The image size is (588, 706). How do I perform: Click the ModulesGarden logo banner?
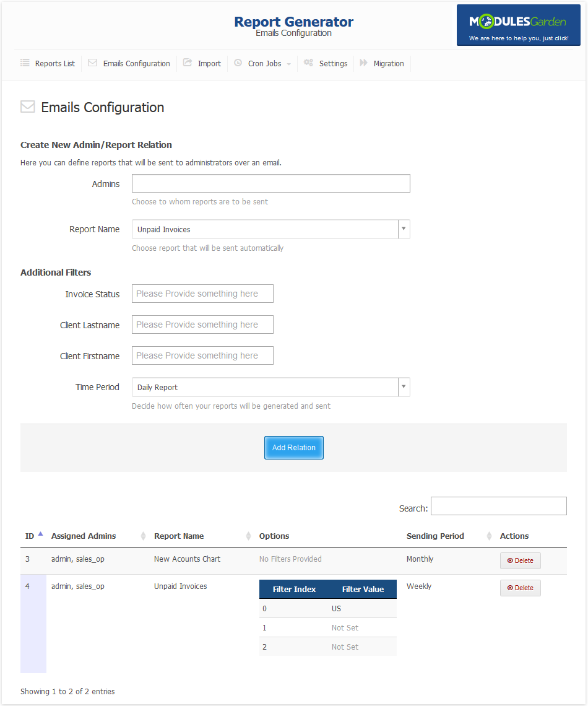point(518,25)
